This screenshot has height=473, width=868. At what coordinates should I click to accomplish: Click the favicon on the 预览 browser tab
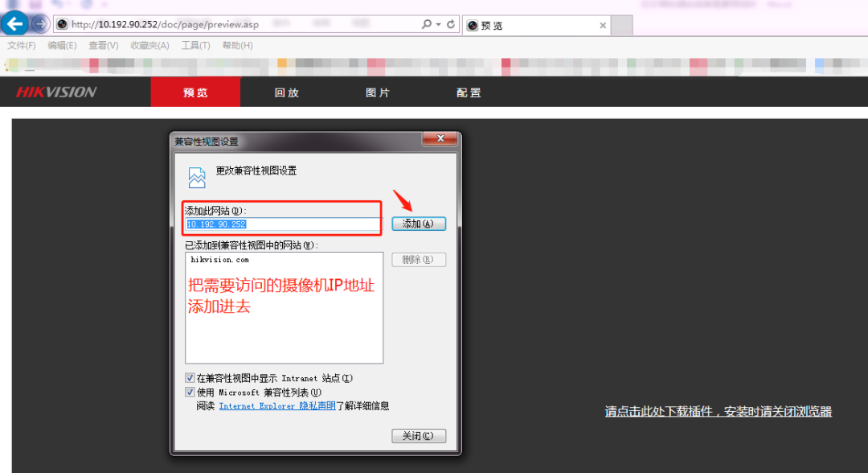473,25
